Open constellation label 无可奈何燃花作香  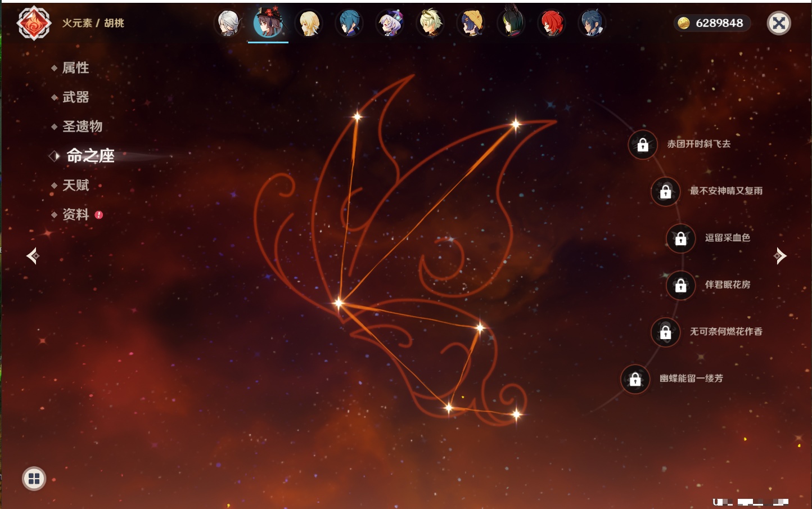tap(726, 331)
